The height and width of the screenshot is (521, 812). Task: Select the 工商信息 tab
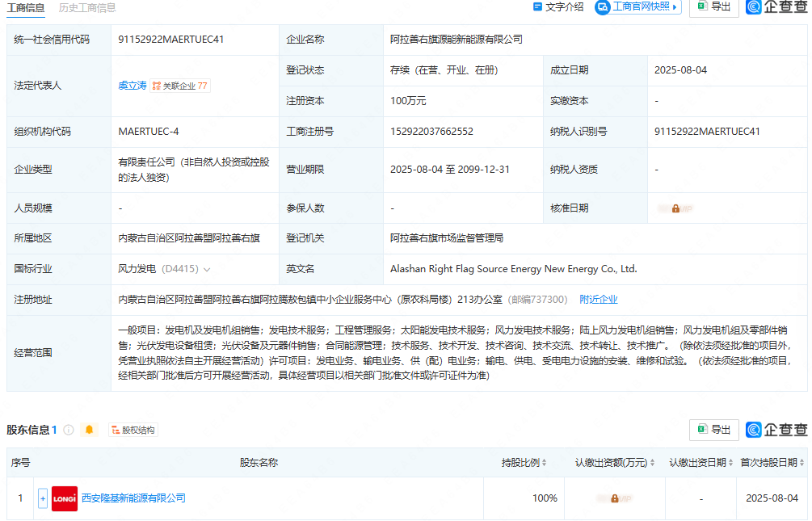[27, 8]
